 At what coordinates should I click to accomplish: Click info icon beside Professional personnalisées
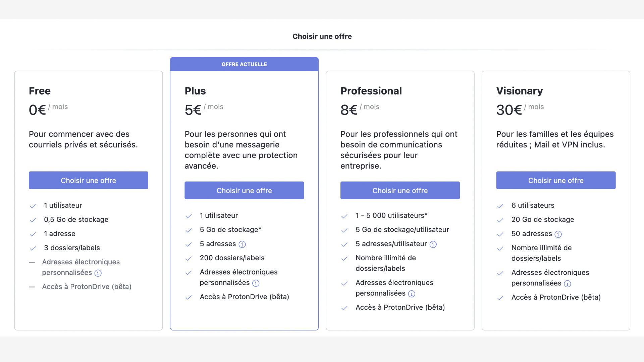coord(412,294)
